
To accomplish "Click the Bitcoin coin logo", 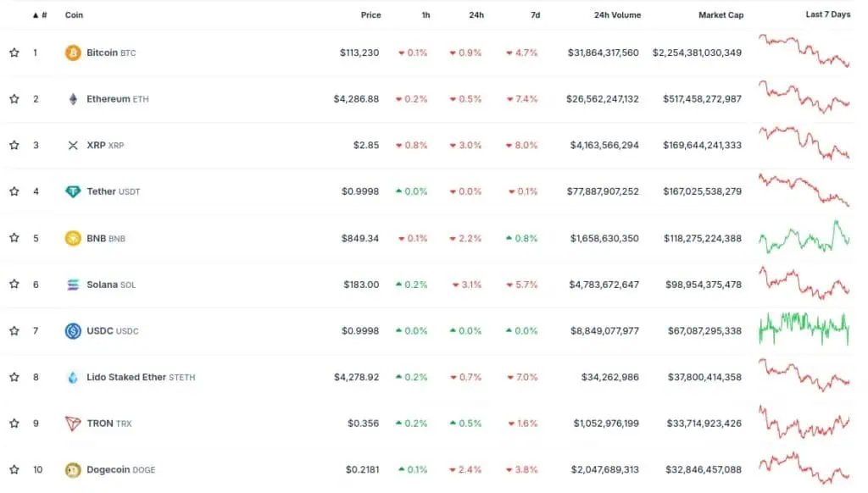I will click(x=73, y=53).
